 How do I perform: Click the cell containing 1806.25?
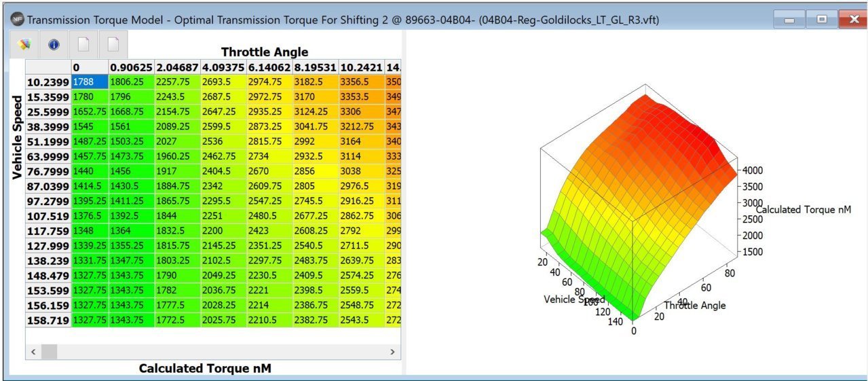pyautogui.click(x=132, y=82)
